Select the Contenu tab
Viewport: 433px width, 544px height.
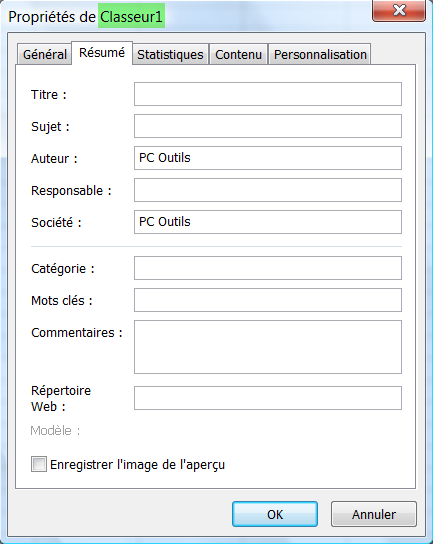click(x=238, y=54)
